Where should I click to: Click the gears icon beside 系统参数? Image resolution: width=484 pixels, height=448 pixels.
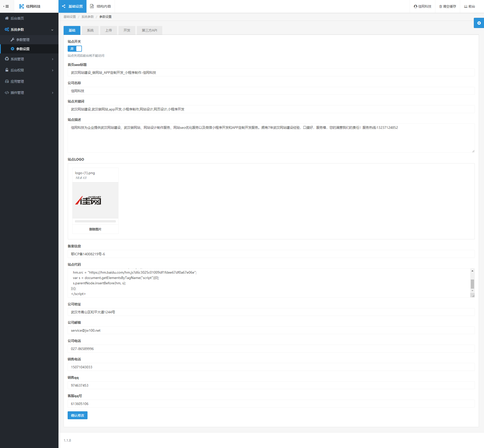(7, 30)
